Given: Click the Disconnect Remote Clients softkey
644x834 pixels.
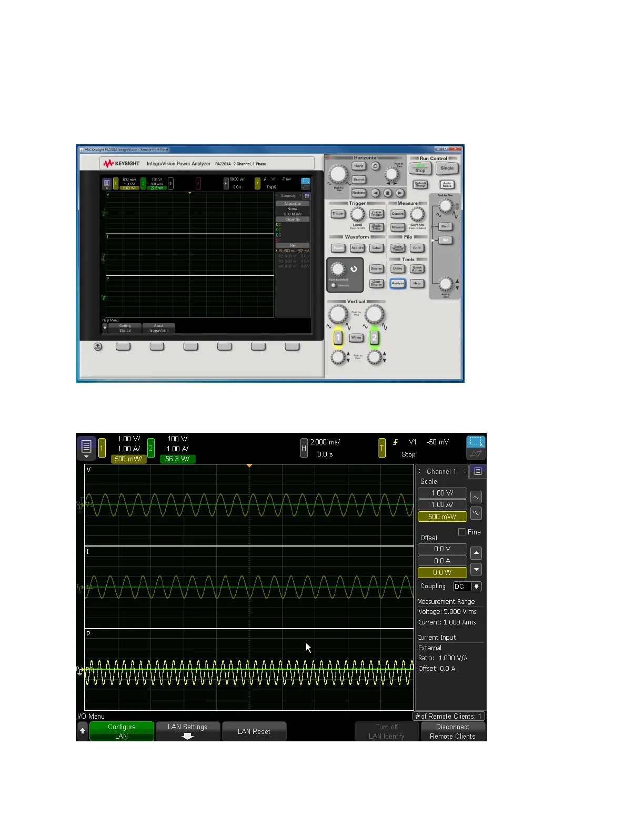Looking at the screenshot, I should tap(452, 731).
